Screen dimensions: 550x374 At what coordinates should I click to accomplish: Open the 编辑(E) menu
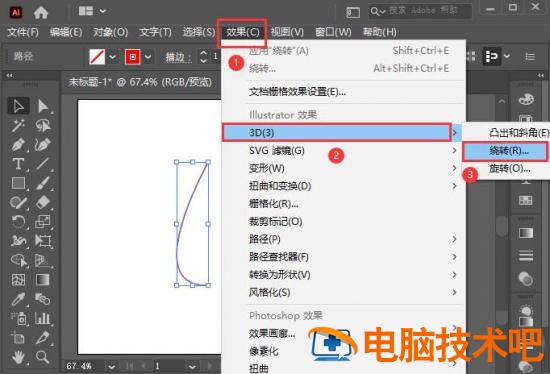pyautogui.click(x=66, y=32)
